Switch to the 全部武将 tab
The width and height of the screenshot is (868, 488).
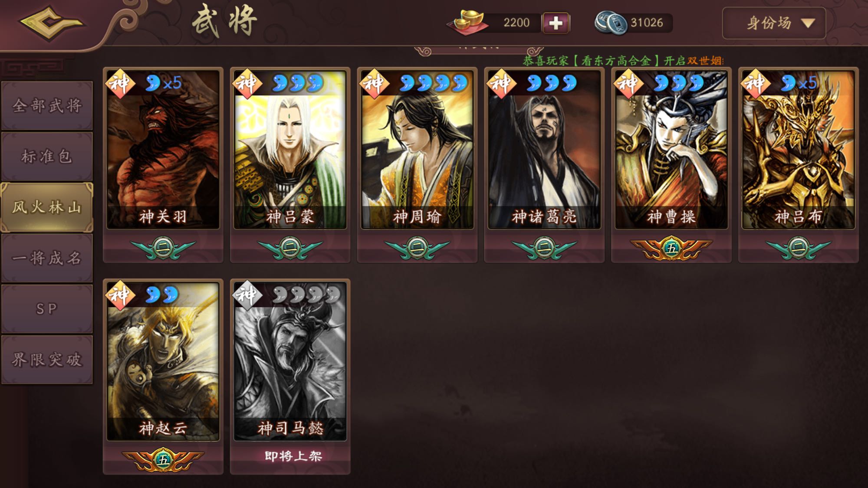[x=47, y=105]
